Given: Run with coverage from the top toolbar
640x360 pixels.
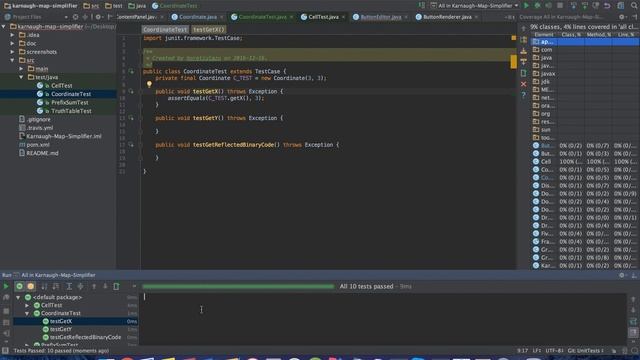Looking at the screenshot, I should (548, 6).
